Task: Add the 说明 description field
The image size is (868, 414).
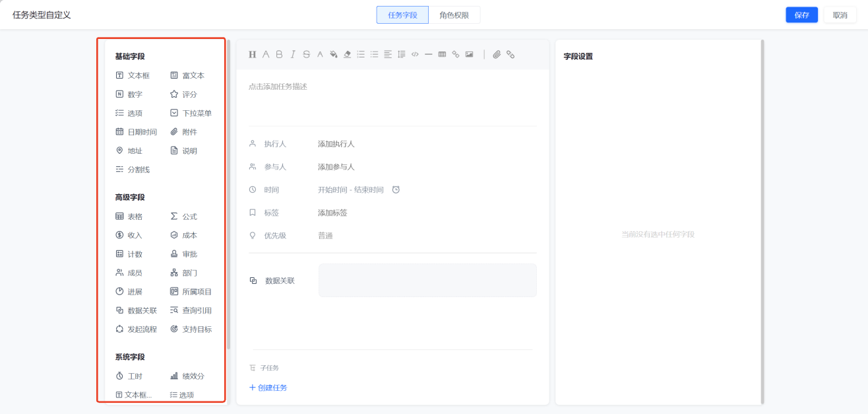Action: (x=183, y=151)
